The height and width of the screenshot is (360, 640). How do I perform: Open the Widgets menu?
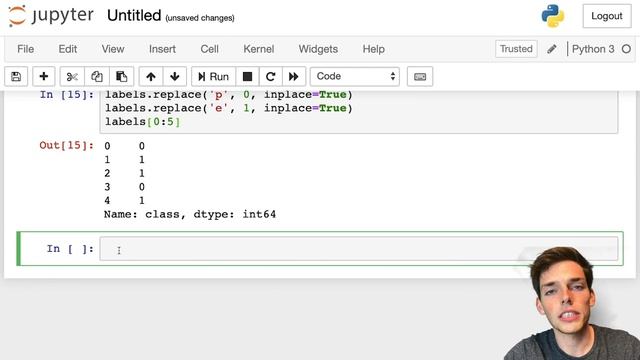click(318, 49)
